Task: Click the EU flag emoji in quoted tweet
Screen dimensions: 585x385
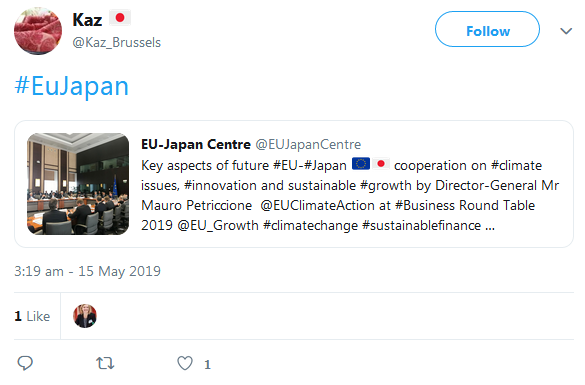Action: click(361, 164)
